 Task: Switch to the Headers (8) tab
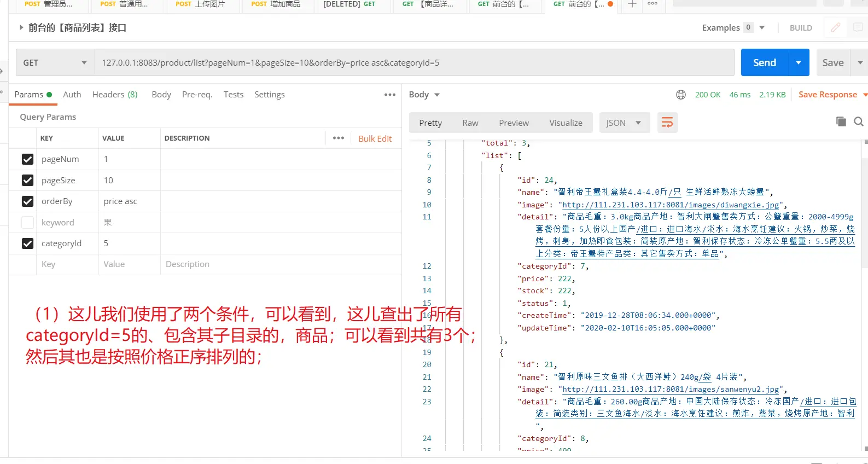point(115,95)
